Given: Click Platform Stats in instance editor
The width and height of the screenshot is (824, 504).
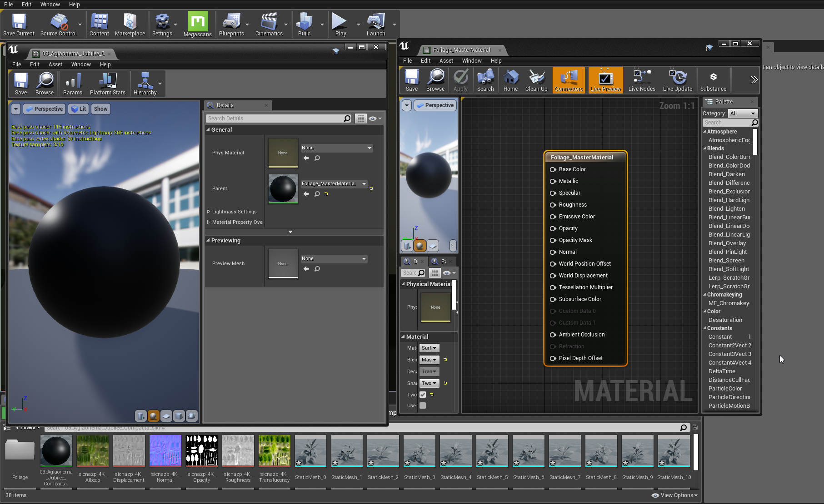Looking at the screenshot, I should [108, 84].
